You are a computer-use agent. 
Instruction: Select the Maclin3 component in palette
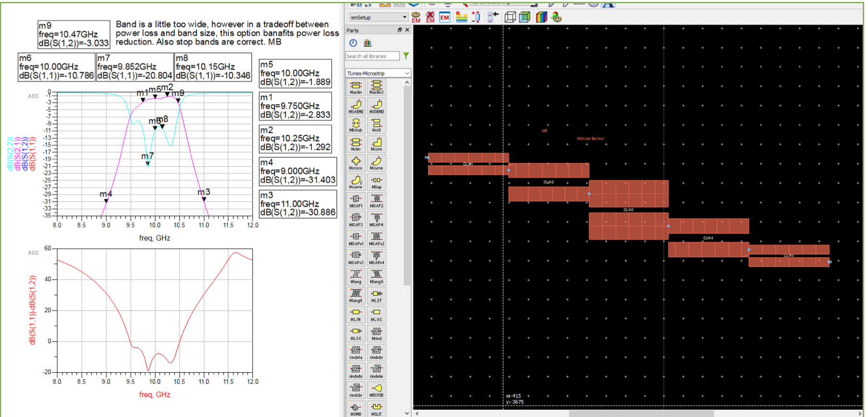tap(377, 87)
